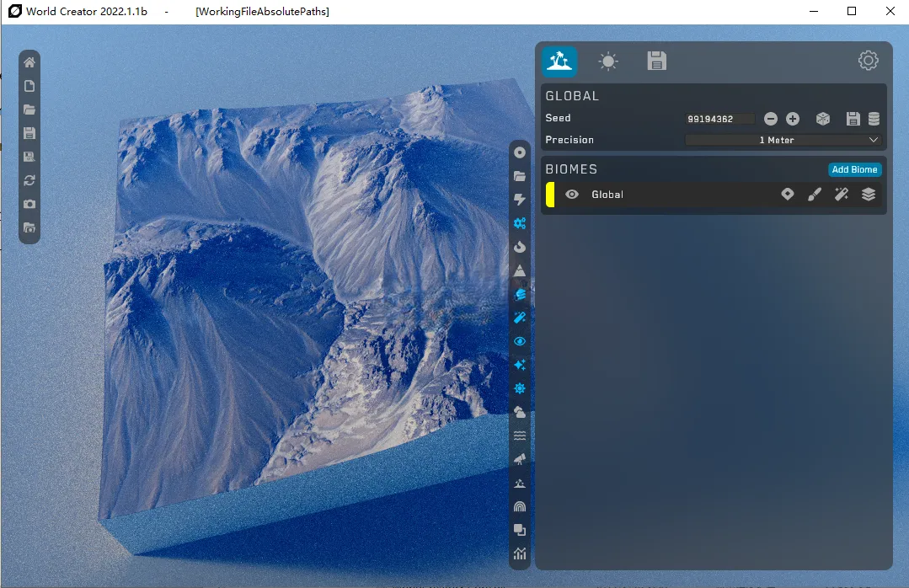The image size is (909, 588).
Task: Increase the seed with the plus button
Action: tap(793, 119)
